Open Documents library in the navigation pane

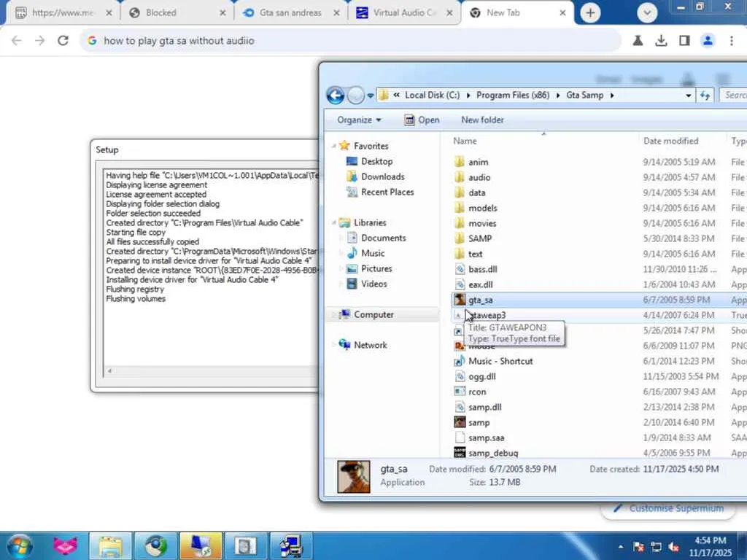click(383, 238)
